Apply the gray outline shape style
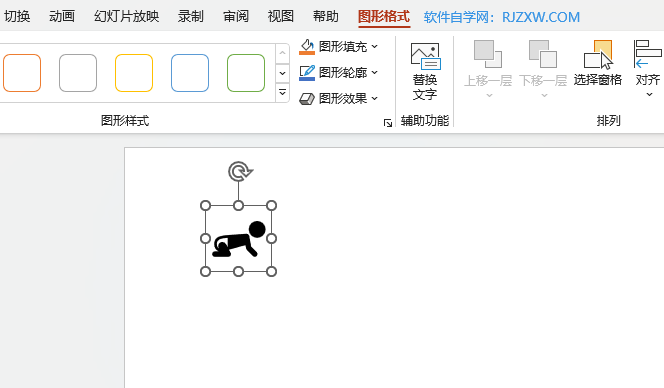The width and height of the screenshot is (664, 388). (78, 73)
